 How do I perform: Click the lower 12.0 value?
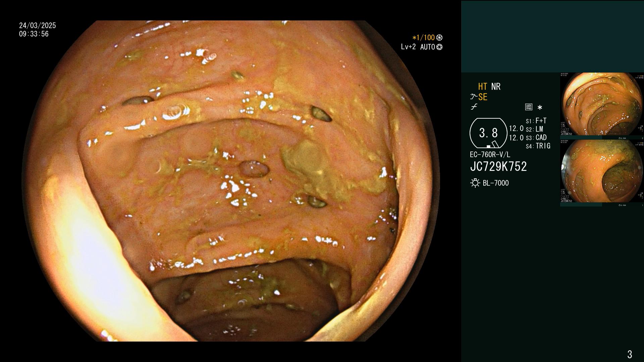pos(516,138)
